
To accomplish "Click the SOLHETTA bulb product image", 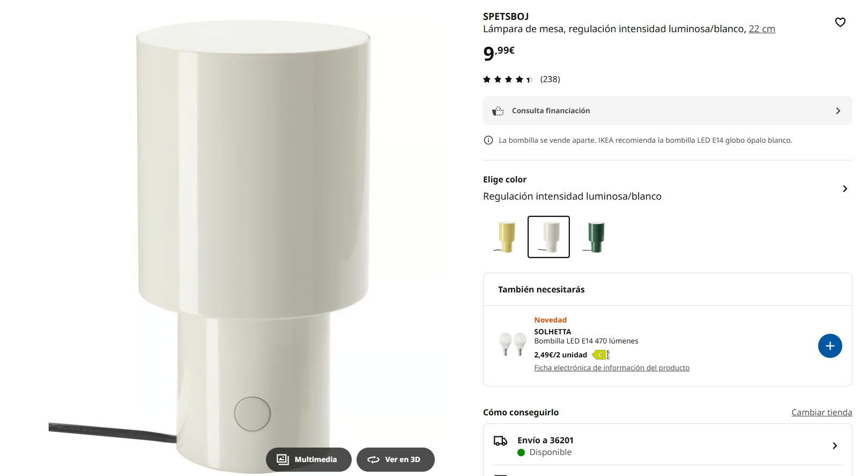I will click(x=513, y=345).
